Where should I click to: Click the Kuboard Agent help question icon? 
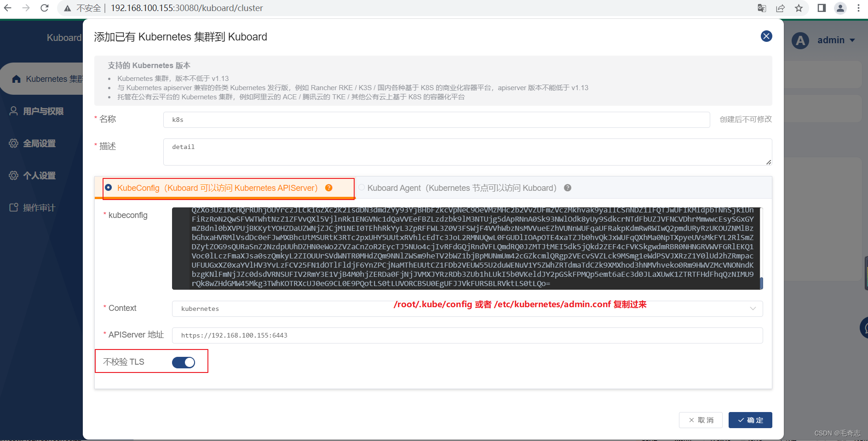coord(568,188)
